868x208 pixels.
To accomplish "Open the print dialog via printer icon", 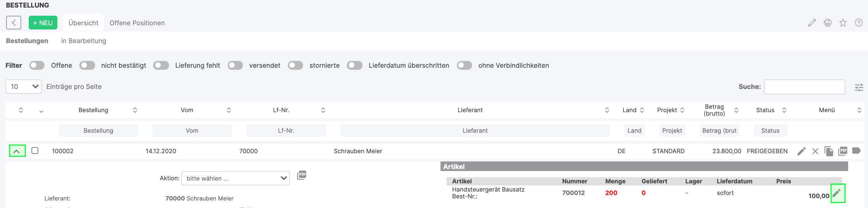I will click(828, 23).
